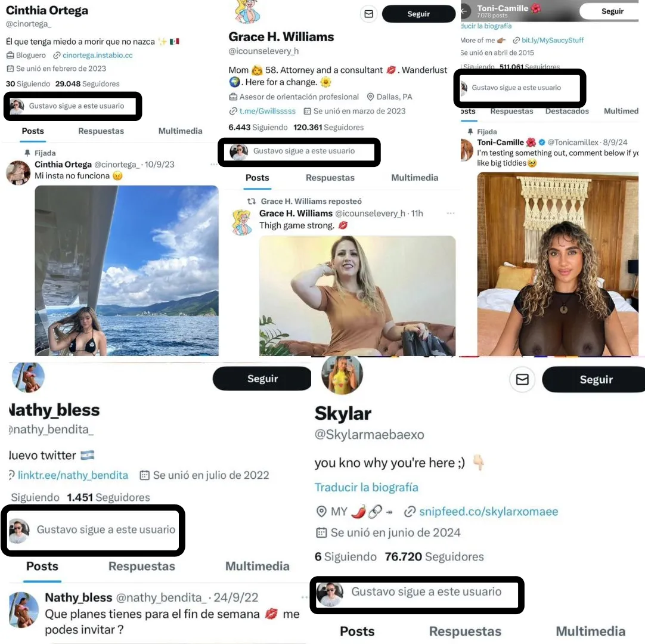Open message envelope icon on Grace's profile
The image size is (645, 644).
(368, 14)
